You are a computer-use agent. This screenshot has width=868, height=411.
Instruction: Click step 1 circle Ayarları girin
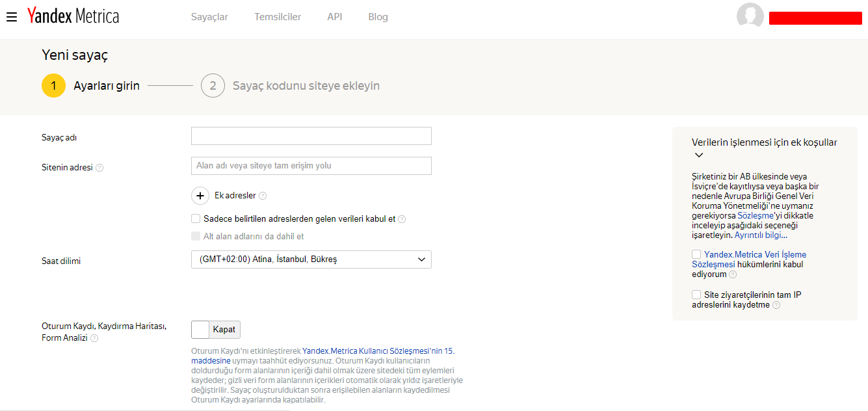[x=54, y=86]
